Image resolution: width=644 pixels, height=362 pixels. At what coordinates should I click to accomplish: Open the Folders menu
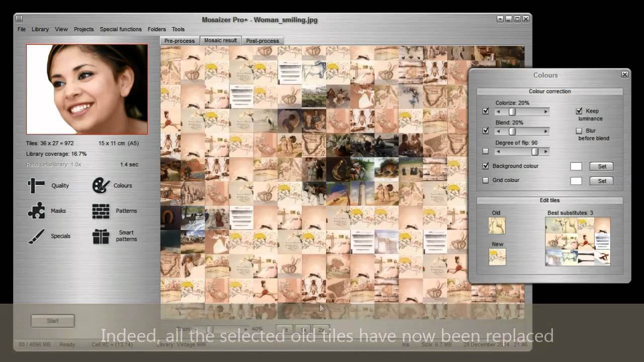click(157, 29)
